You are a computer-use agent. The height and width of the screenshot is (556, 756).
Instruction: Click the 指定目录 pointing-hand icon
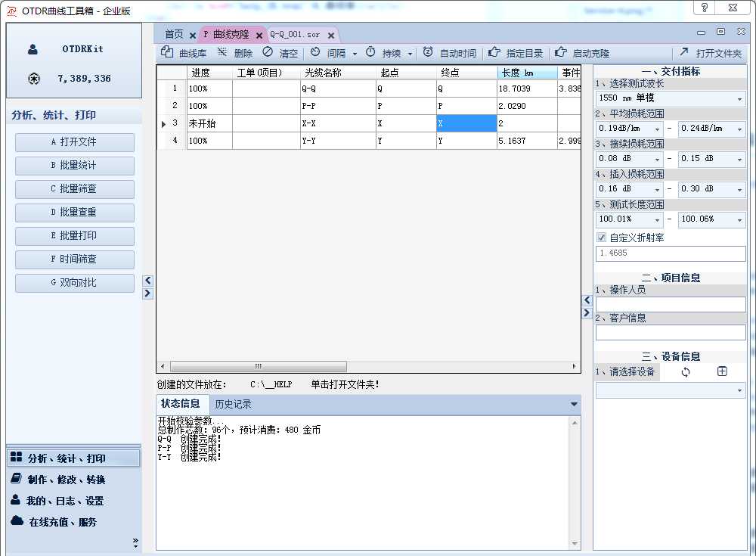[494, 53]
